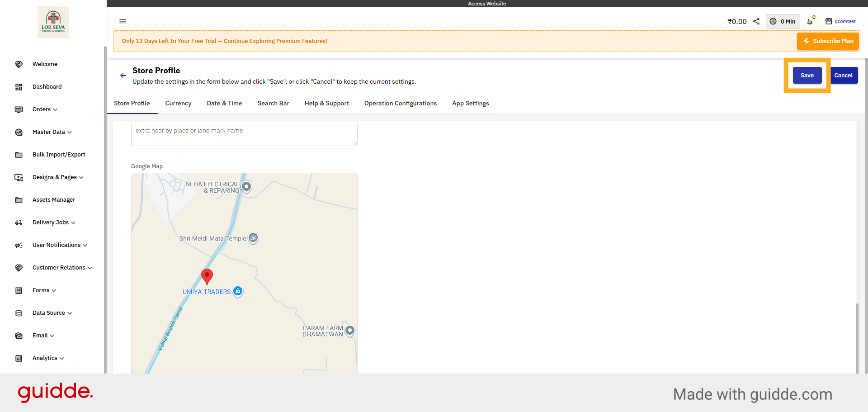Click the Forms sidebar icon
This screenshot has width=868, height=412.
[19, 290]
